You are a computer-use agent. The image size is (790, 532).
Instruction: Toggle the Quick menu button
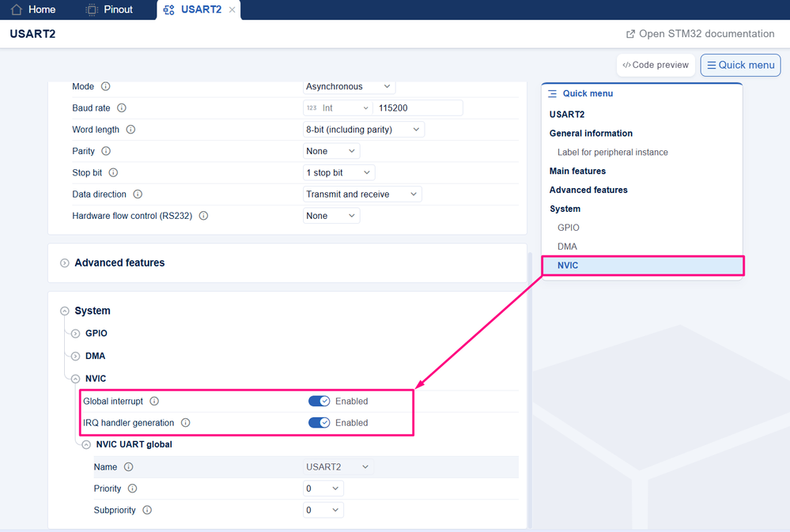[741, 65]
